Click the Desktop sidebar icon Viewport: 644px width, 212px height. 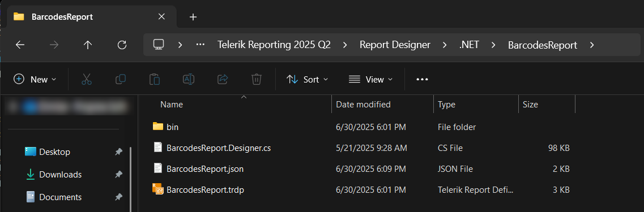coord(31,152)
